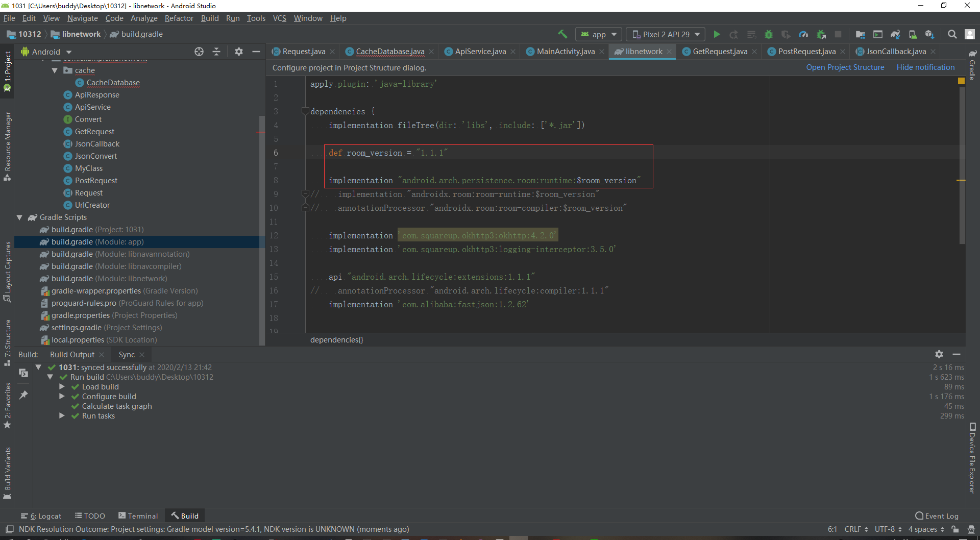Viewport: 980px width, 540px height.
Task: Switch to the GetRequest.java tab
Action: tap(720, 52)
